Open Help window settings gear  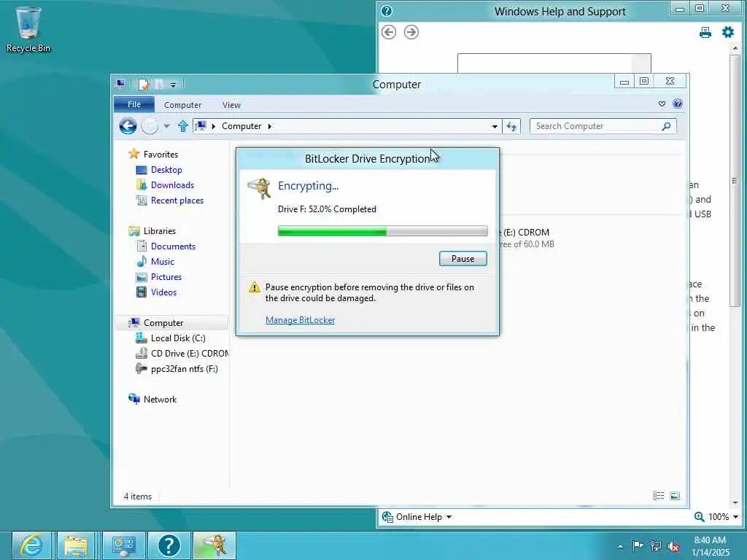[728, 32]
